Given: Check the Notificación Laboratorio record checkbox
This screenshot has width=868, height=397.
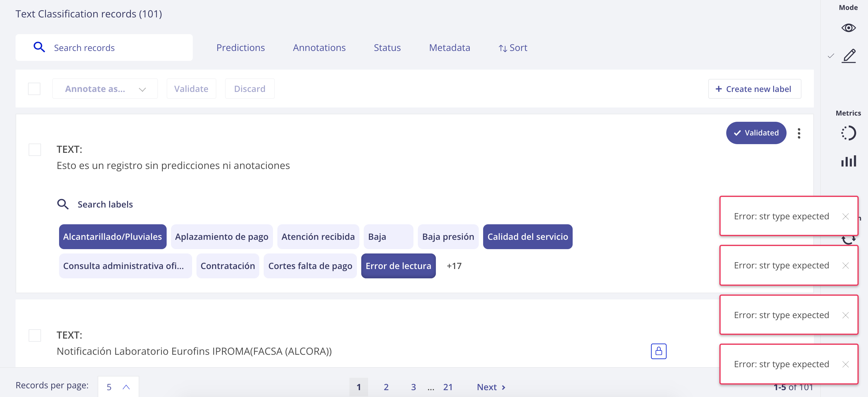Looking at the screenshot, I should coord(35,335).
